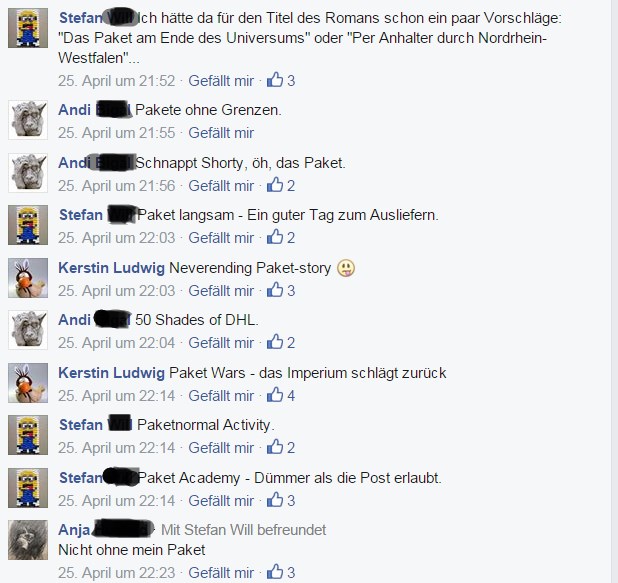This screenshot has width=618, height=583.
Task: Click Andi's gargoyle avatar on 21:55 comment
Action: pyautogui.click(x=28, y=120)
